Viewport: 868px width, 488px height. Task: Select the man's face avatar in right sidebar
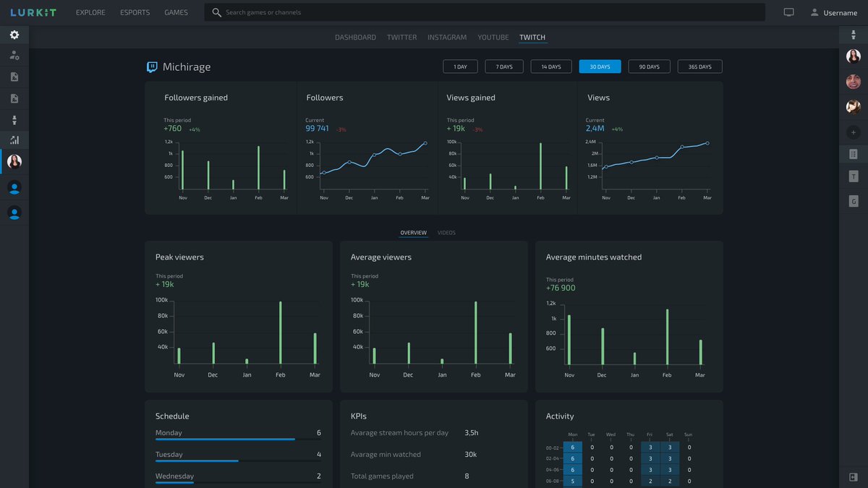[x=854, y=82]
